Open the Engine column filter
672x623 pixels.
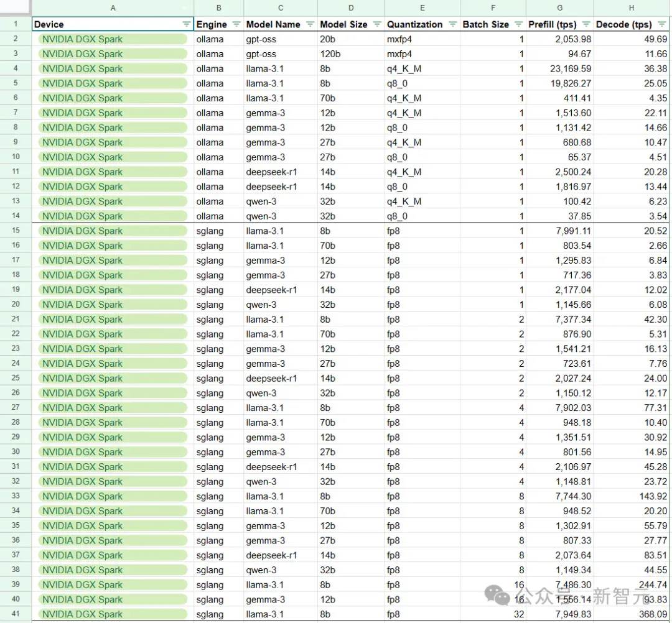coord(236,24)
